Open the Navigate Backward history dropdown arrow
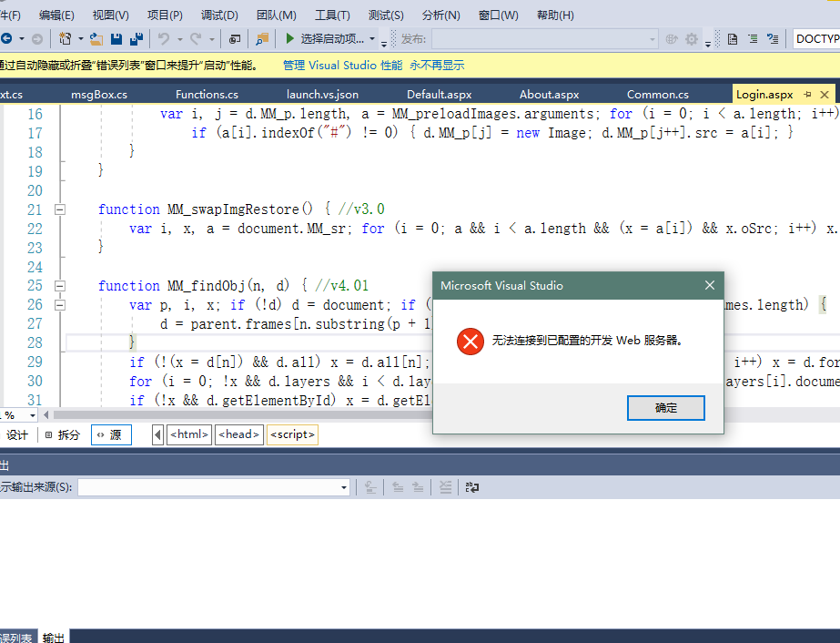 [22, 38]
